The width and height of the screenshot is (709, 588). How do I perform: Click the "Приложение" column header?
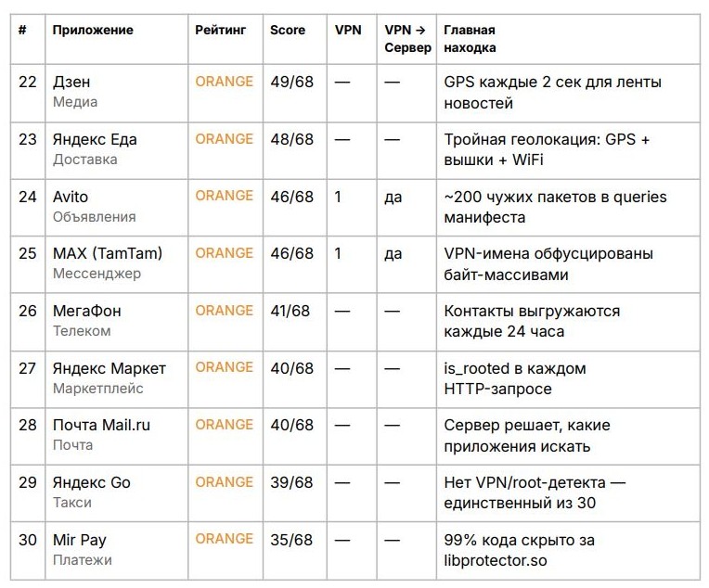tap(93, 30)
